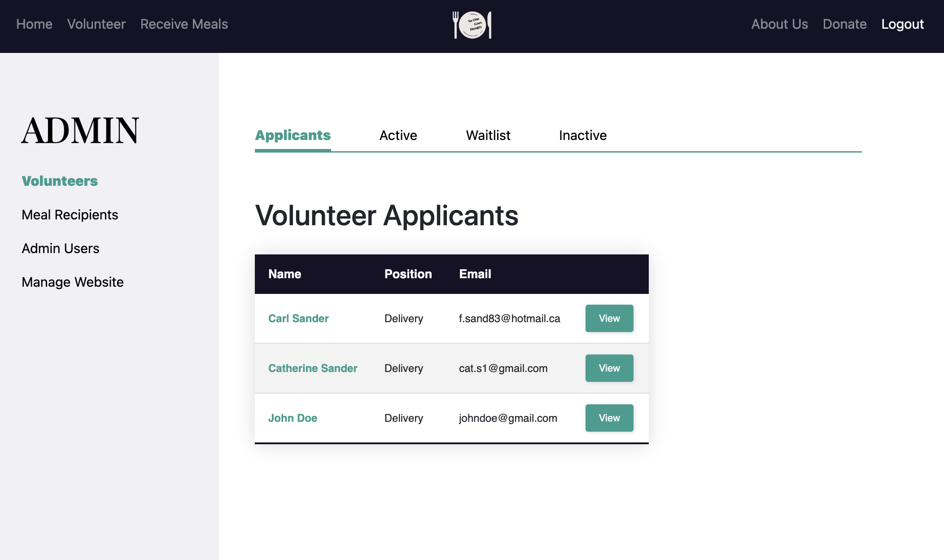This screenshot has height=560, width=944.
Task: Open Receive Meals in navbar
Action: [x=184, y=24]
